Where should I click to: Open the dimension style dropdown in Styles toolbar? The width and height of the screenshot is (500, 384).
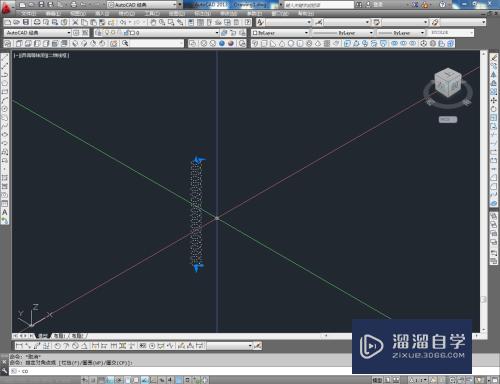point(347,22)
